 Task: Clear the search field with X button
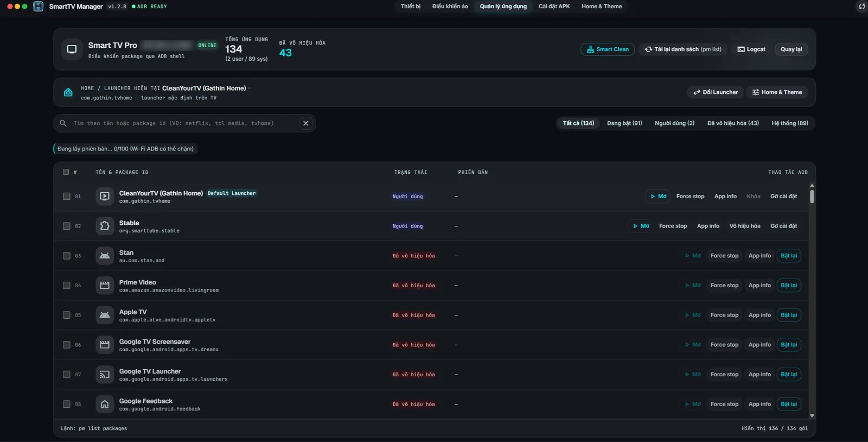pyautogui.click(x=306, y=123)
